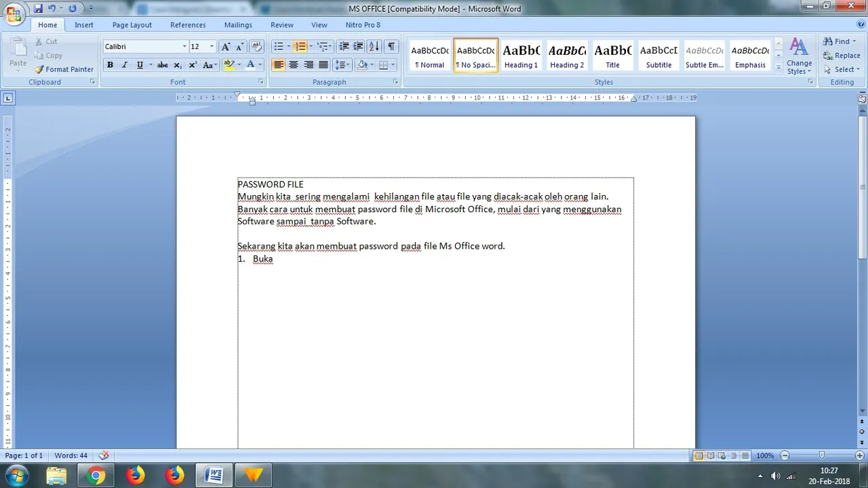The height and width of the screenshot is (488, 868).
Task: Switch to the Page Layout tab
Action: coord(132,25)
